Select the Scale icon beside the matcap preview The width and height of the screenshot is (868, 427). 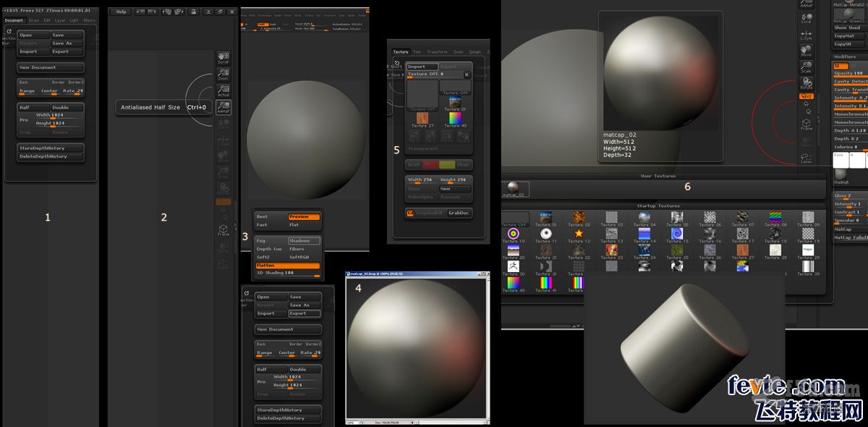click(806, 67)
